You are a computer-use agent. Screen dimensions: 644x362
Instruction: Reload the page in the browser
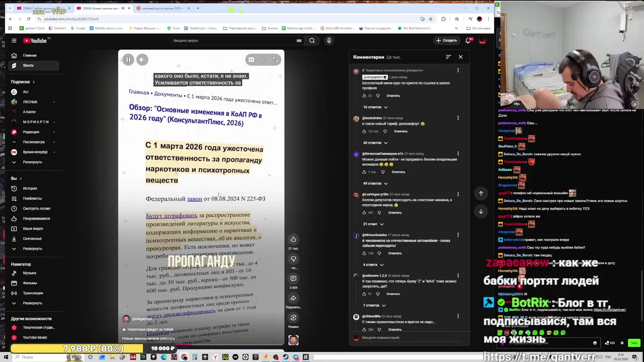[28, 19]
